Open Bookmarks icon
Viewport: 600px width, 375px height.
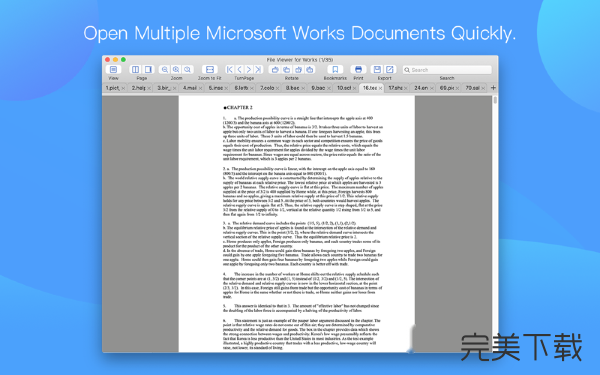pos(335,69)
